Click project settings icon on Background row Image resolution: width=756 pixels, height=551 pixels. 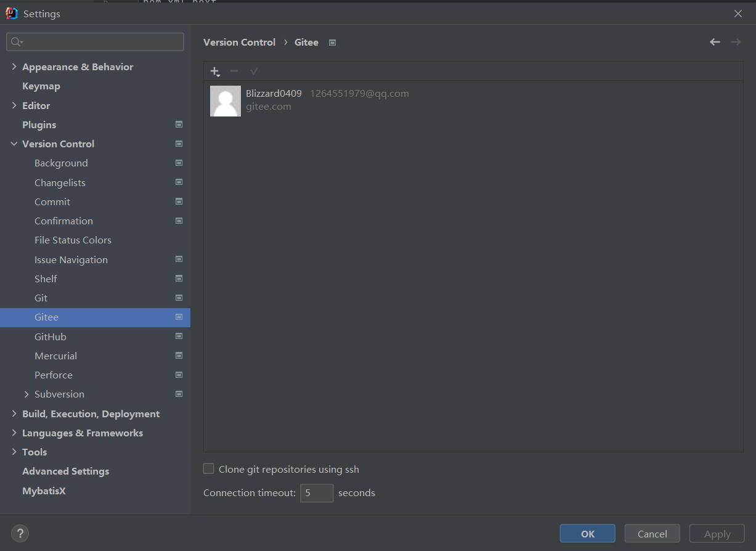[179, 163]
